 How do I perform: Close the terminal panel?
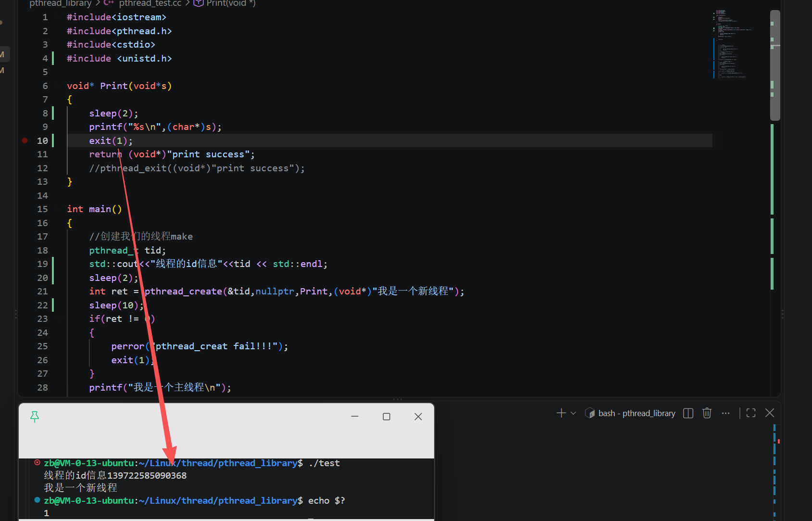(x=770, y=413)
